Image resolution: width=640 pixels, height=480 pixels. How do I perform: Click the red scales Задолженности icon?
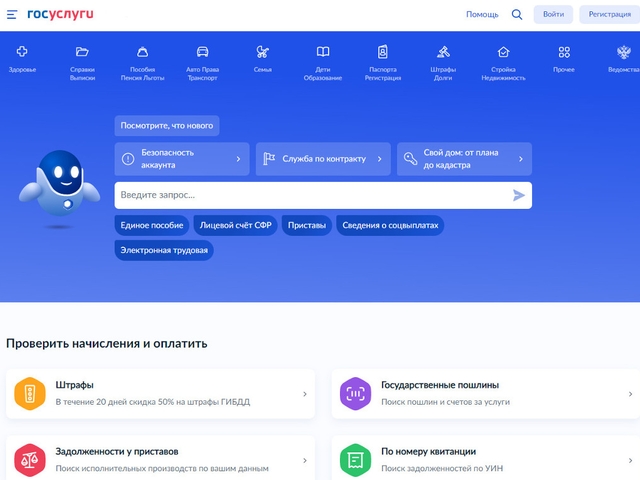click(x=30, y=460)
